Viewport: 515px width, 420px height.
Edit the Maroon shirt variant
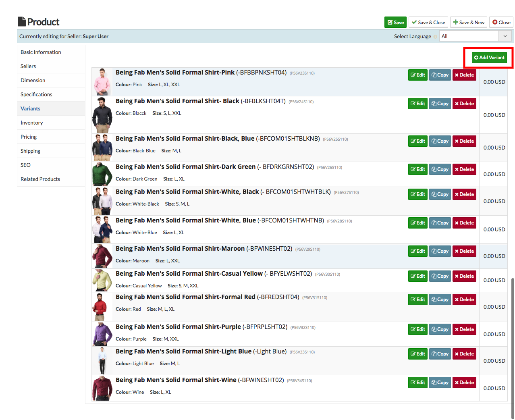(x=418, y=251)
